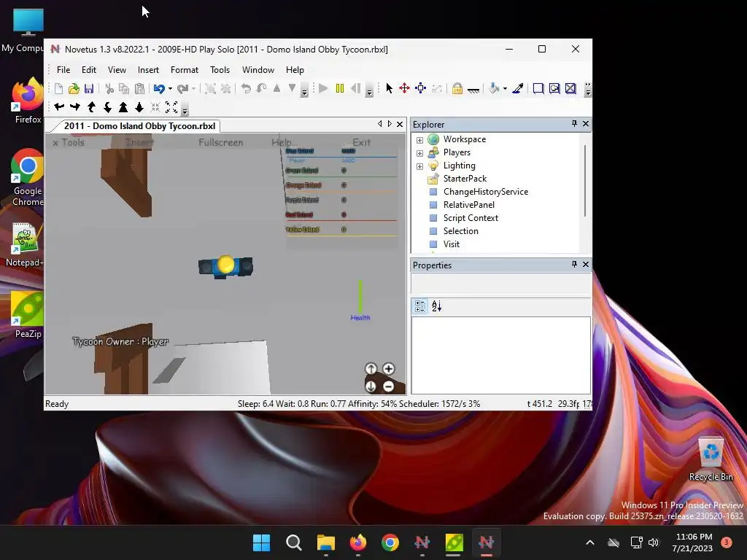
Task: Select Visit in the Explorer
Action: [x=451, y=244]
